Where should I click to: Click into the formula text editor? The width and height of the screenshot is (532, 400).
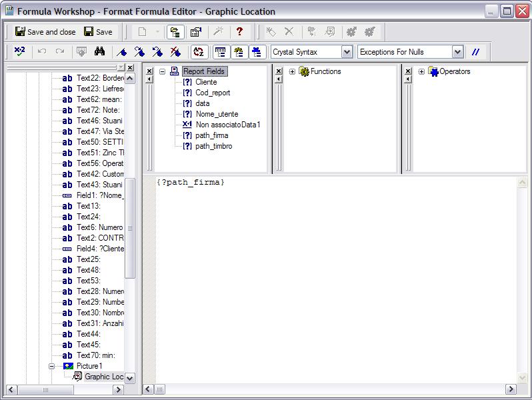click(336, 280)
